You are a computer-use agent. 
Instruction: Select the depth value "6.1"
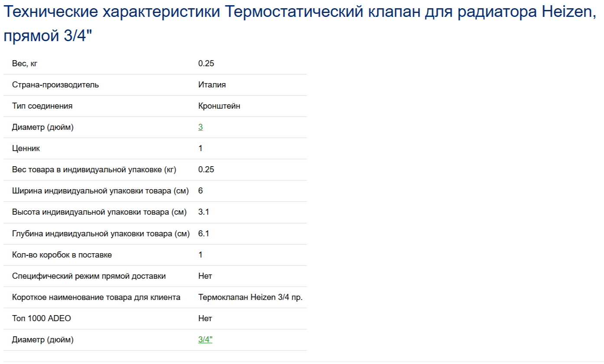point(204,234)
